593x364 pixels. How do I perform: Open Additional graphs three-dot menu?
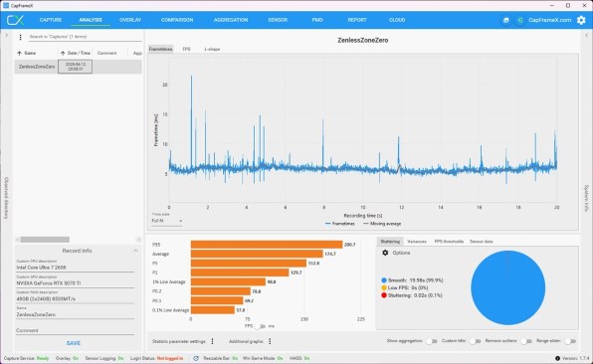[270, 341]
